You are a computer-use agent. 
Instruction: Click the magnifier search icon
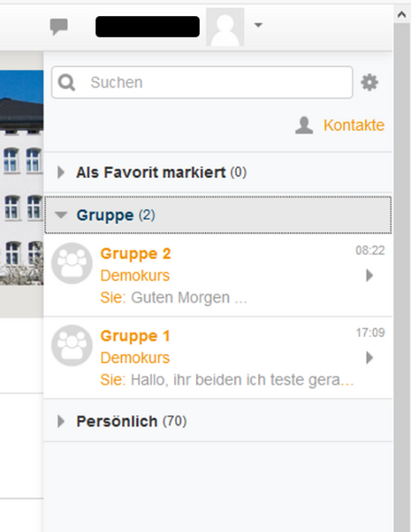(x=67, y=82)
